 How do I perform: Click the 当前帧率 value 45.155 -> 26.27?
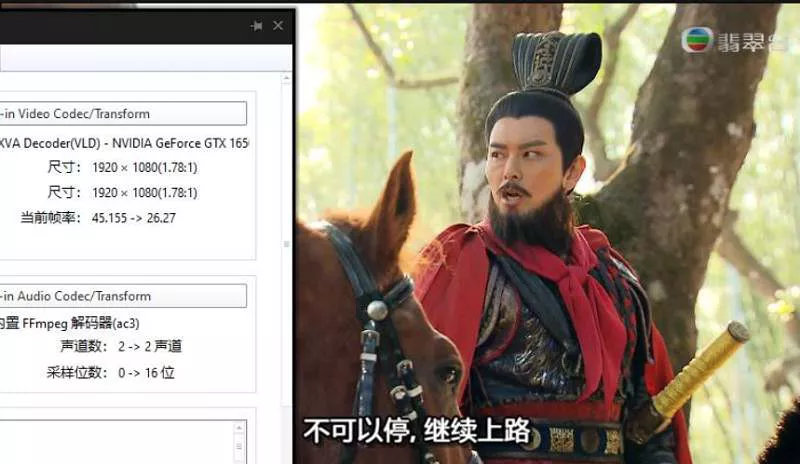pyautogui.click(x=133, y=217)
